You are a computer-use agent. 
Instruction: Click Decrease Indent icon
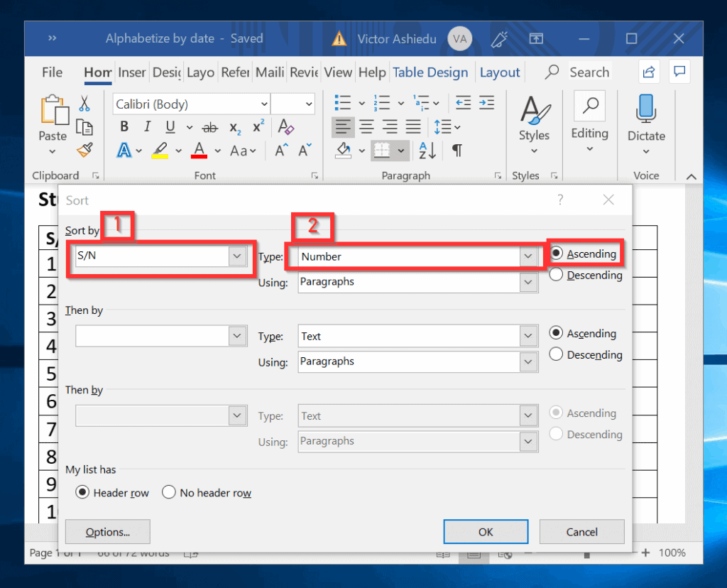(x=463, y=102)
